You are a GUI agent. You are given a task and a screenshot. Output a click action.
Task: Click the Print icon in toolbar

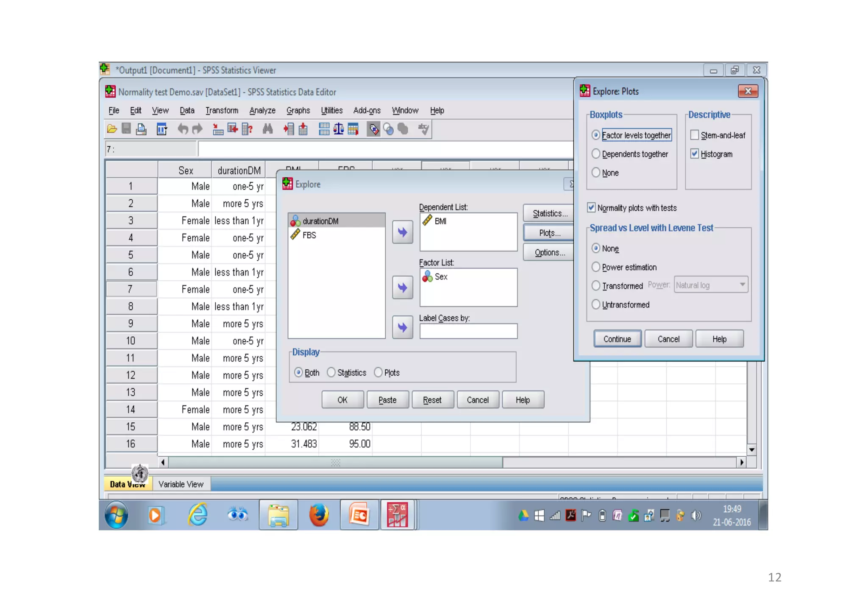pos(141,129)
